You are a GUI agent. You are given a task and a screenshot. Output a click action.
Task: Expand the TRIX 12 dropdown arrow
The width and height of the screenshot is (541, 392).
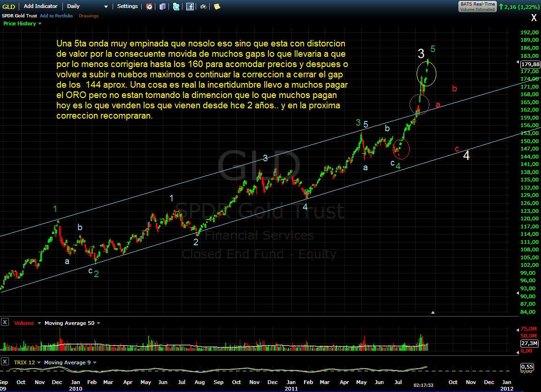point(38,363)
